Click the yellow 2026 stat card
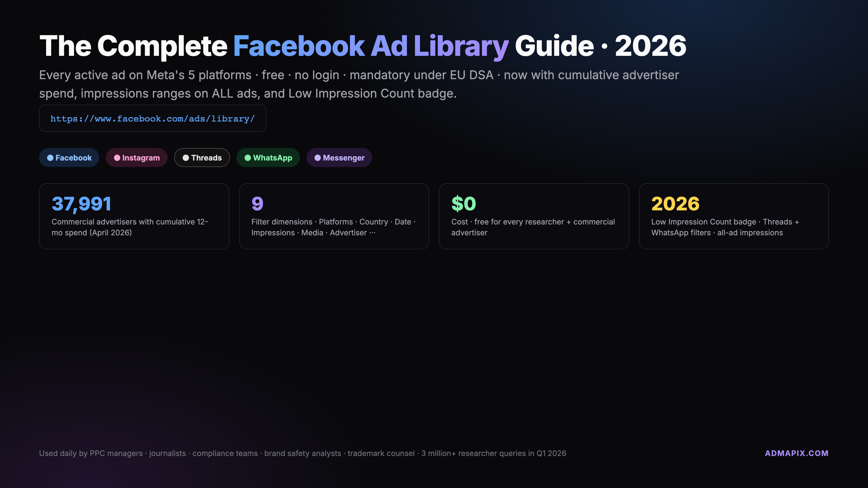Viewport: 868px width, 488px height. [x=733, y=216]
